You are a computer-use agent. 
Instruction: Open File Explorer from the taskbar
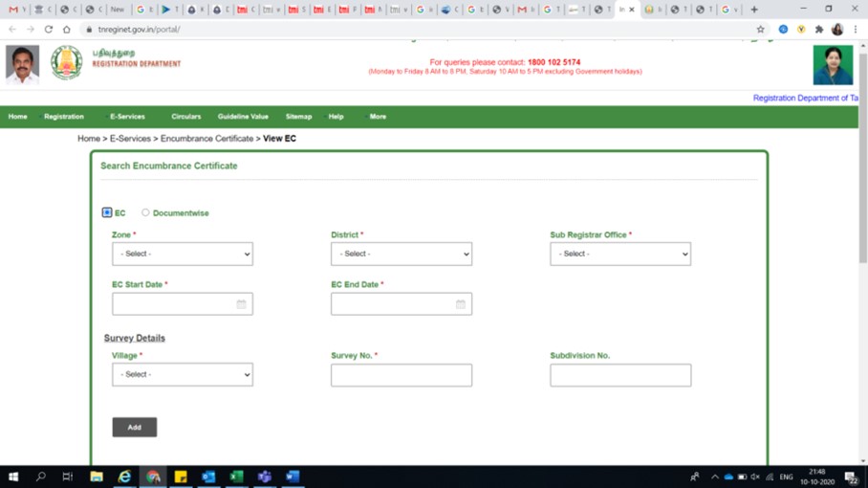pyautogui.click(x=97, y=477)
